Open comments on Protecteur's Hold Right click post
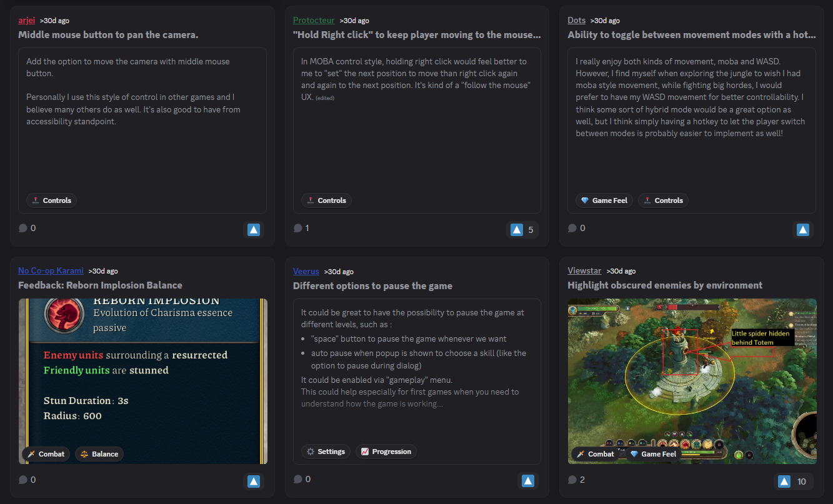The height and width of the screenshot is (504, 833). coord(302,229)
